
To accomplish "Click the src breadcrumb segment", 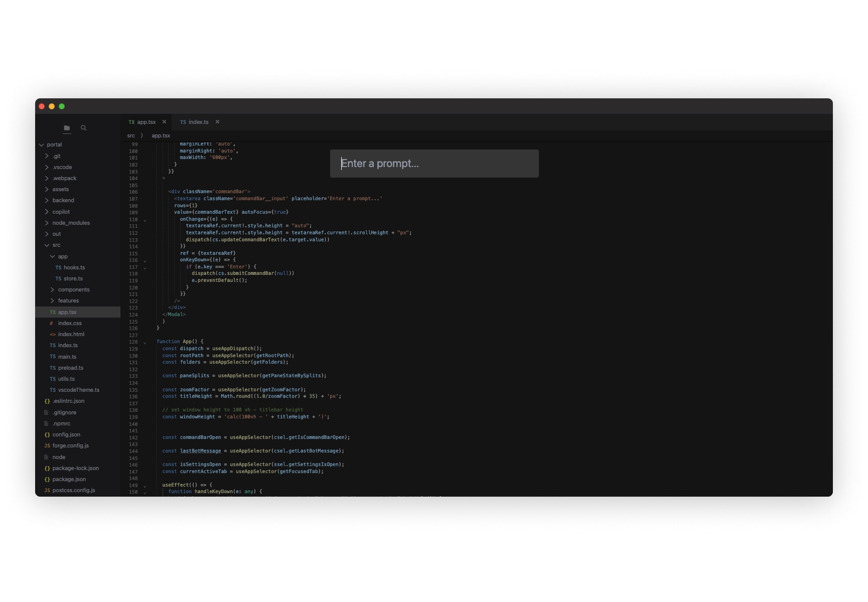I will pyautogui.click(x=131, y=135).
